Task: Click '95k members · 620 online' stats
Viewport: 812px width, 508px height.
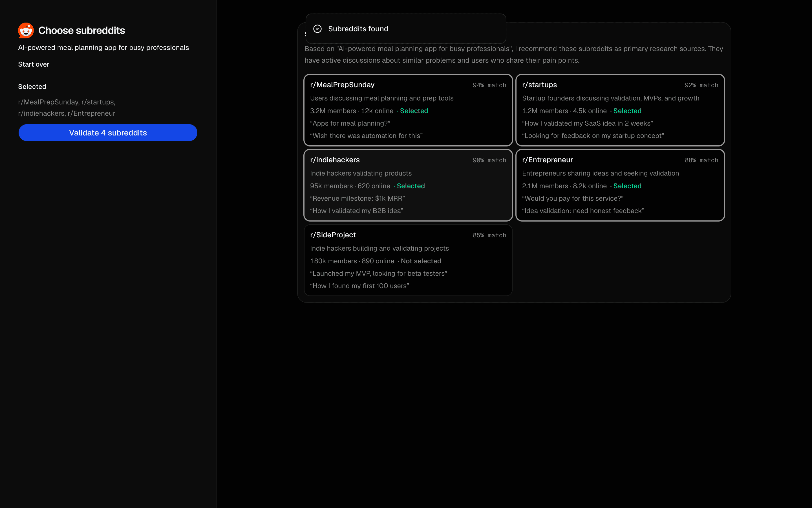Action: pos(350,186)
